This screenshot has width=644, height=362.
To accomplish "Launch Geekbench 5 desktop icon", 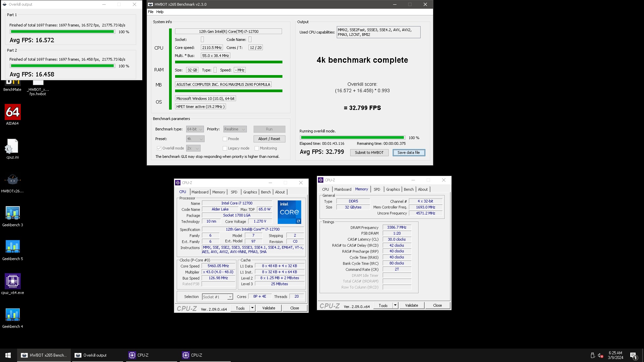I will point(12,250).
